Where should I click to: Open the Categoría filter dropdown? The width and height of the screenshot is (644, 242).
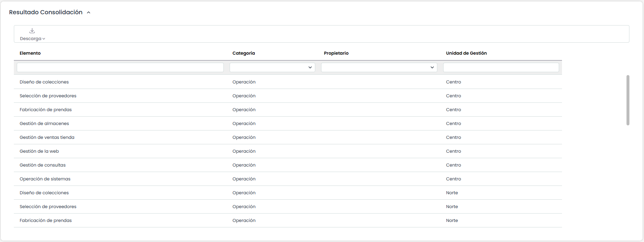pyautogui.click(x=272, y=67)
